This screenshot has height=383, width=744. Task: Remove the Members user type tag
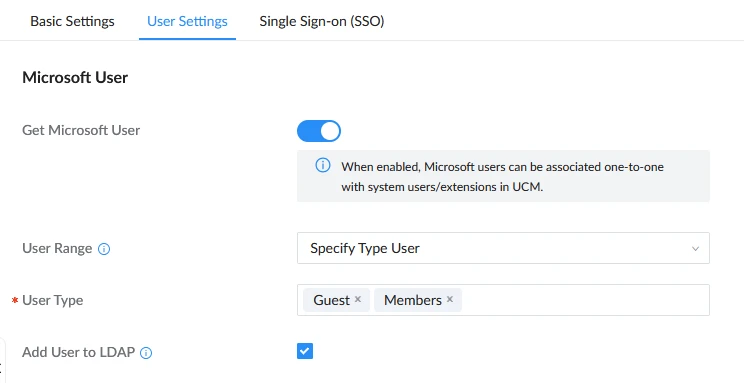(450, 299)
